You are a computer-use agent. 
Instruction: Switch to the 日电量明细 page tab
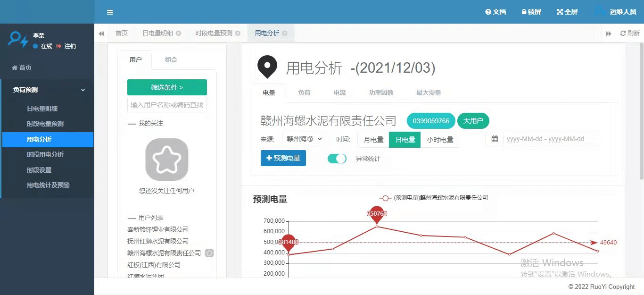[157, 33]
